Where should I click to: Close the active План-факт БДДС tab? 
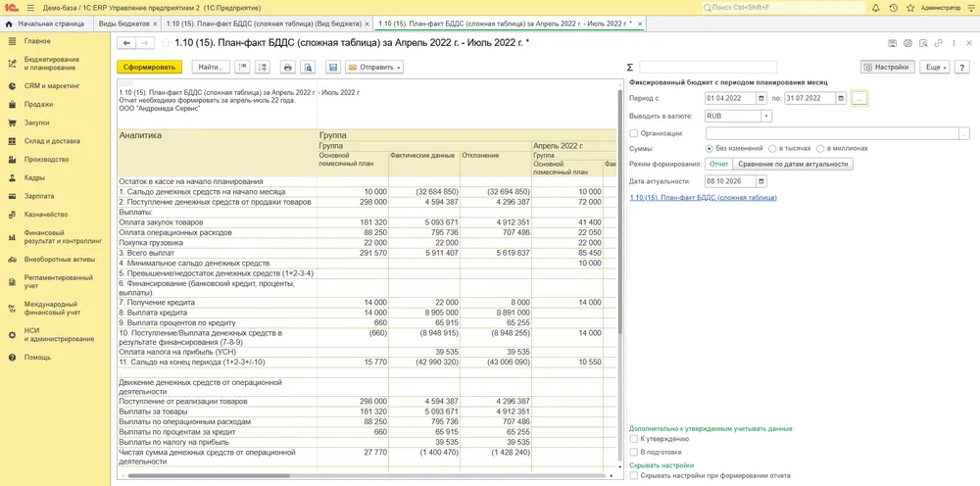click(640, 24)
